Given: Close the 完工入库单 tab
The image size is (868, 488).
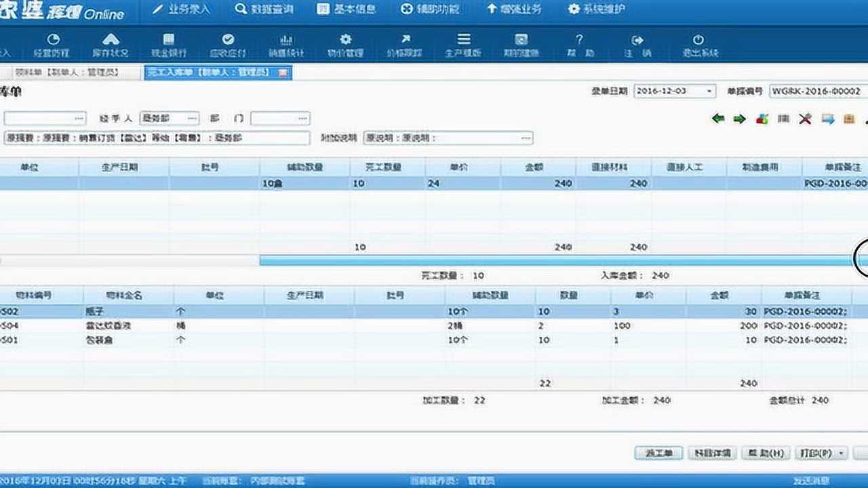Looking at the screenshot, I should click(283, 73).
